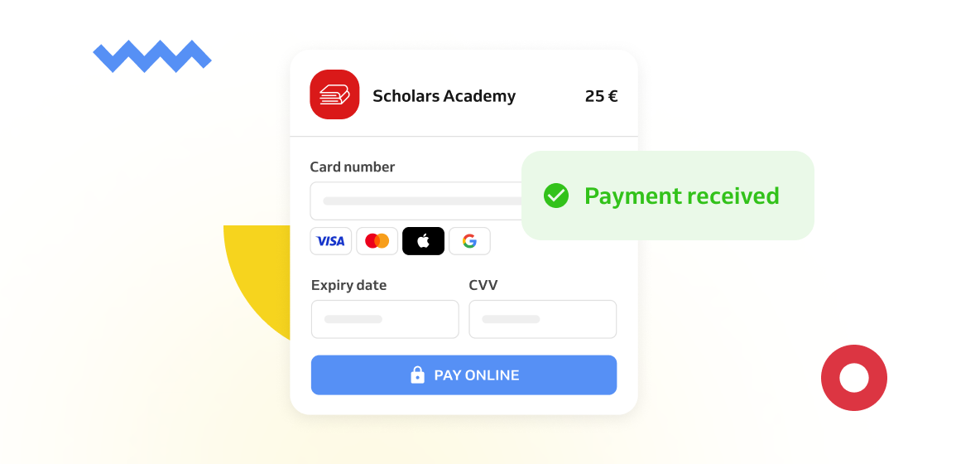
Task: Click the Expiry date label
Action: [348, 286]
